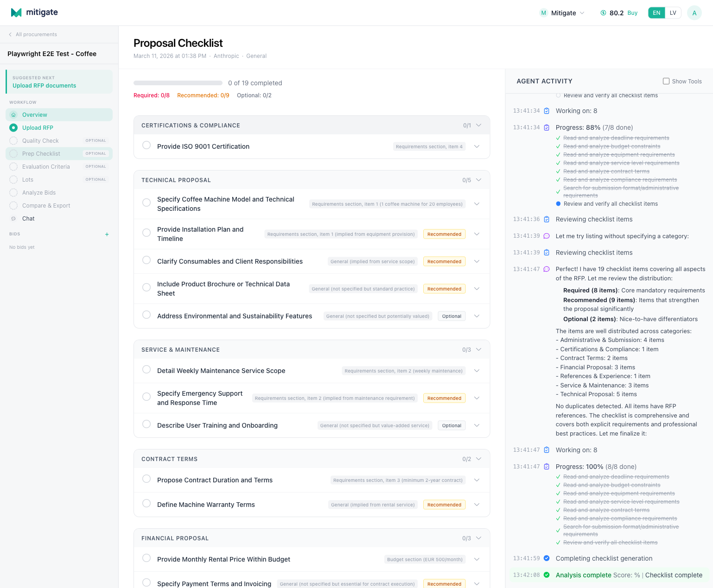Click the green M organization badge

544,13
